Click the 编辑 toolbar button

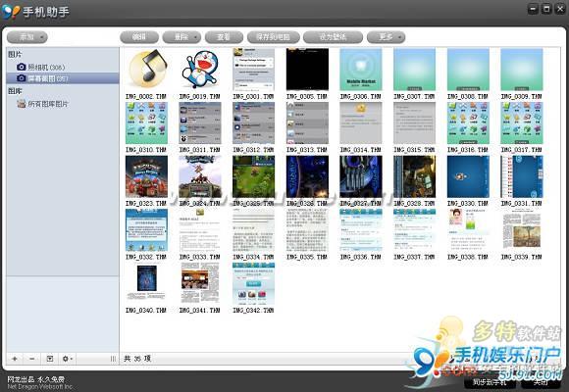click(x=139, y=37)
